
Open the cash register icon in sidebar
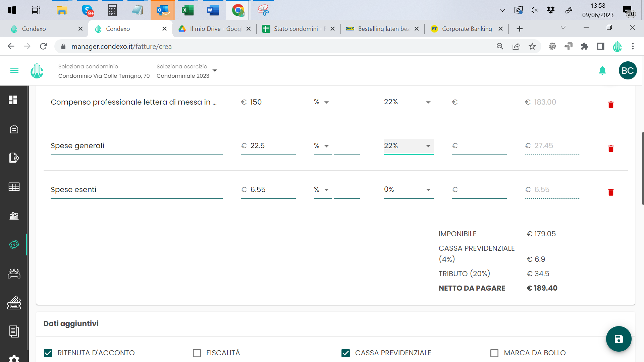[14, 303]
